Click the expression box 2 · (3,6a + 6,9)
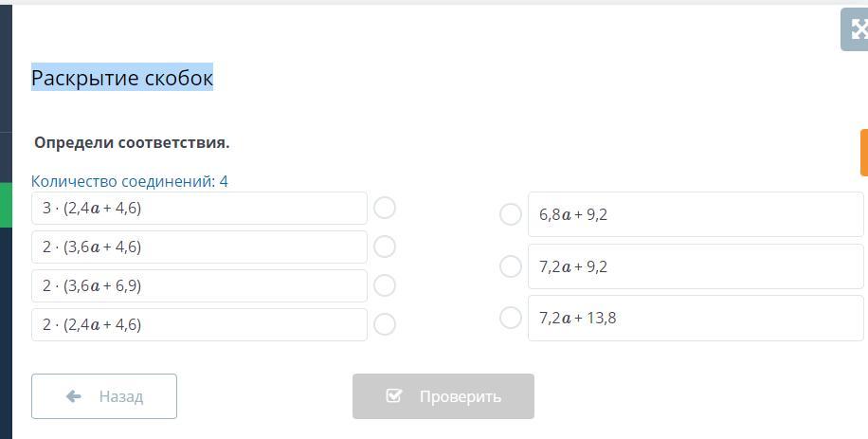 199,286
